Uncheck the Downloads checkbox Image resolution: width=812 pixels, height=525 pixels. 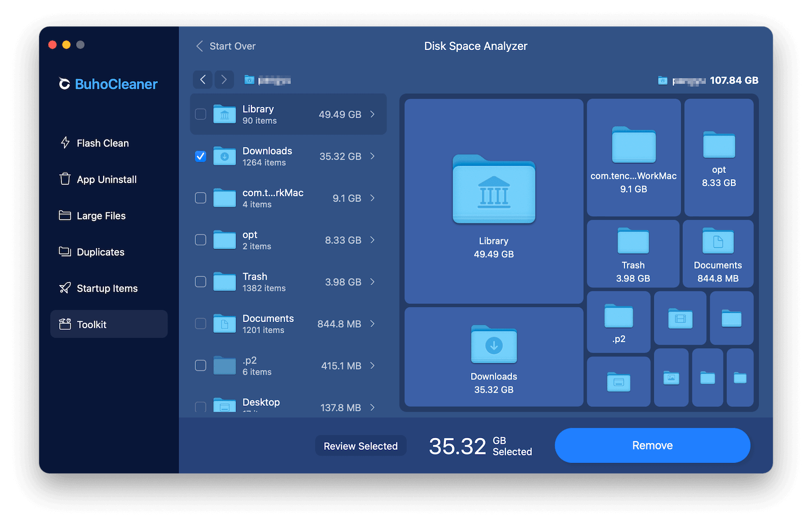[200, 156]
